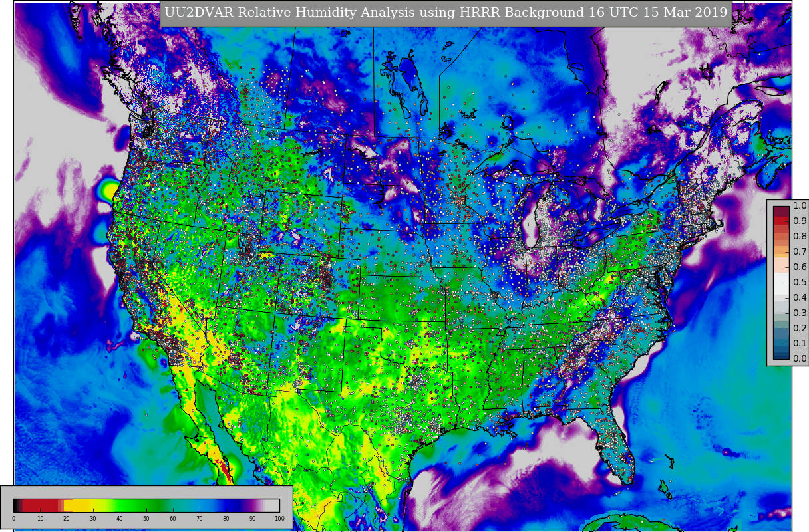
Task: Click the '0.8' label on right colorbar
Action: 800,237
